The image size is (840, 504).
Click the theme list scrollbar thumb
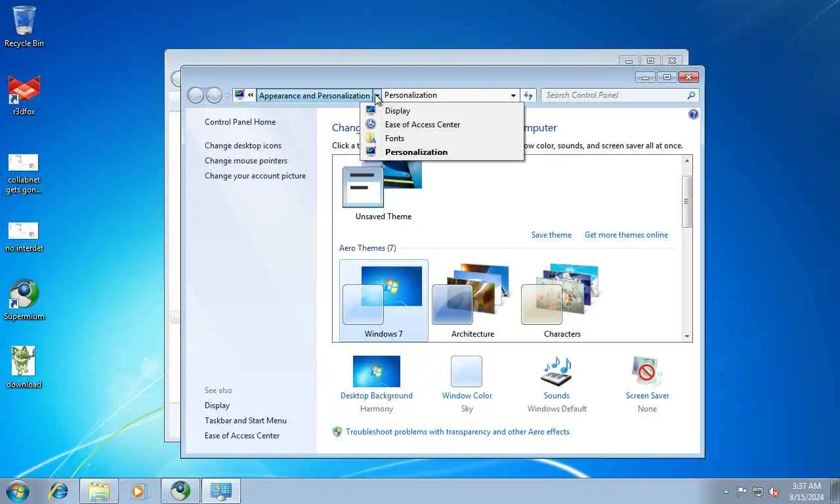(687, 202)
